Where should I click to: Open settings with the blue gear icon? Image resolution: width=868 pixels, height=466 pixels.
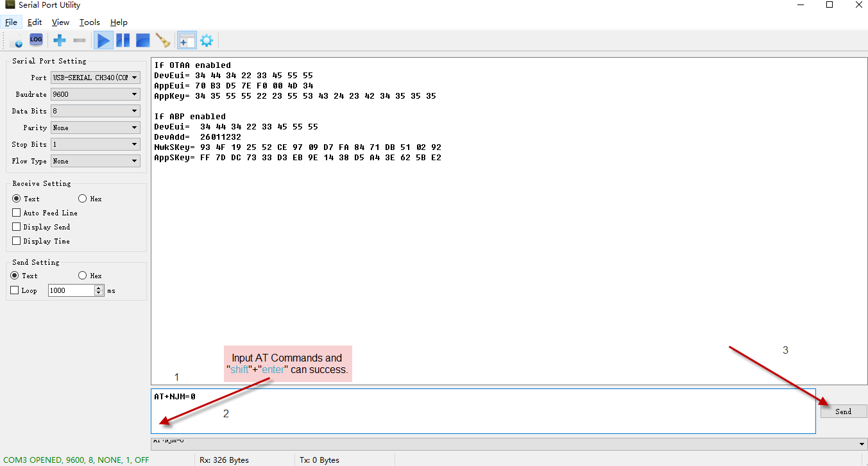[207, 40]
